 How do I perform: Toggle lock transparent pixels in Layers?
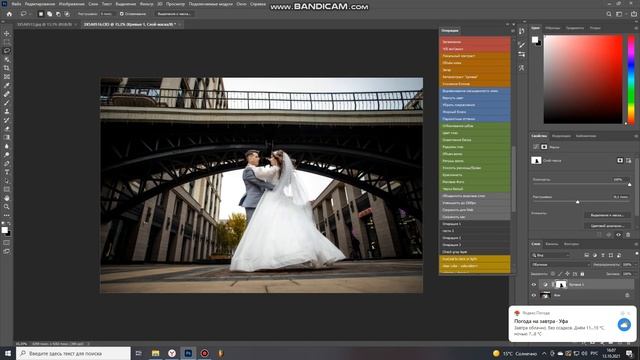553,274
